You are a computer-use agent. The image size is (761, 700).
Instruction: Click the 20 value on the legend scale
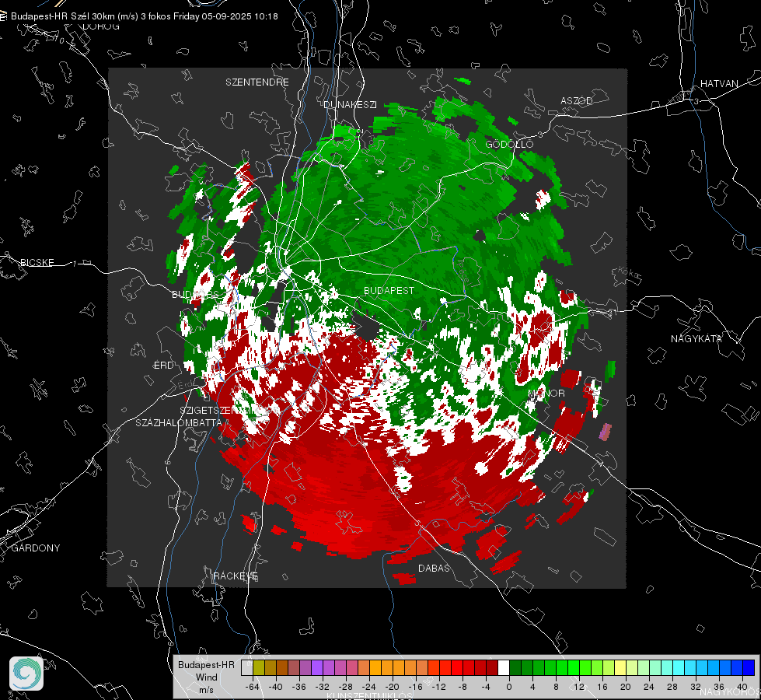point(626,687)
